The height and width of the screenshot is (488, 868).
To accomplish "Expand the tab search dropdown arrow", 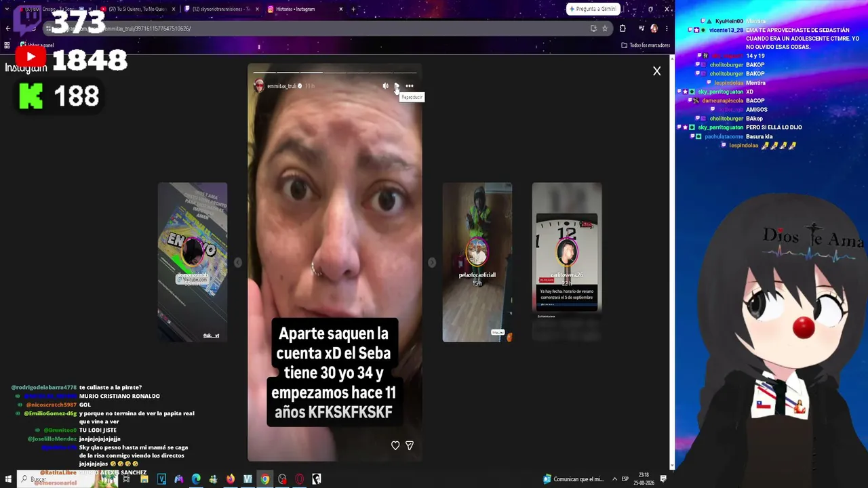I will click(8, 9).
